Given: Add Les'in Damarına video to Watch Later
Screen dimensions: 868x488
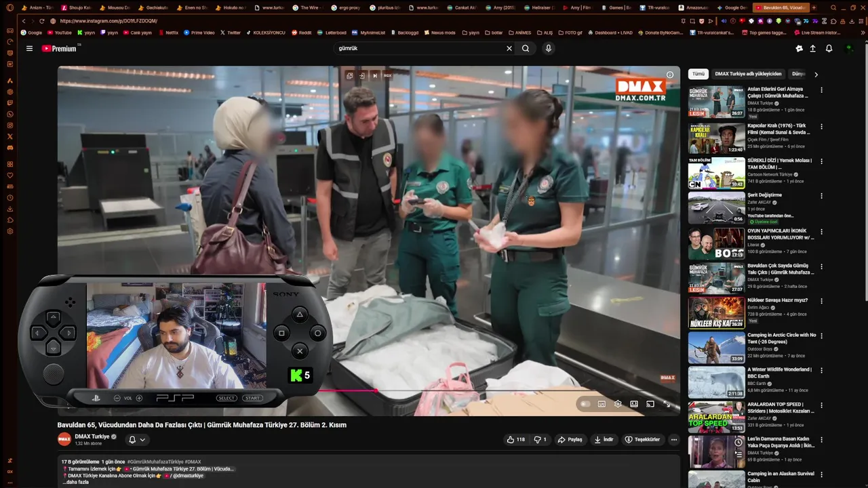Looking at the screenshot, I should pyautogui.click(x=738, y=443).
